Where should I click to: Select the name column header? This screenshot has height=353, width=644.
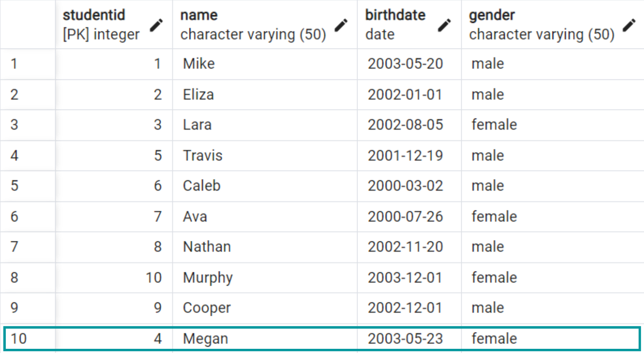253,24
